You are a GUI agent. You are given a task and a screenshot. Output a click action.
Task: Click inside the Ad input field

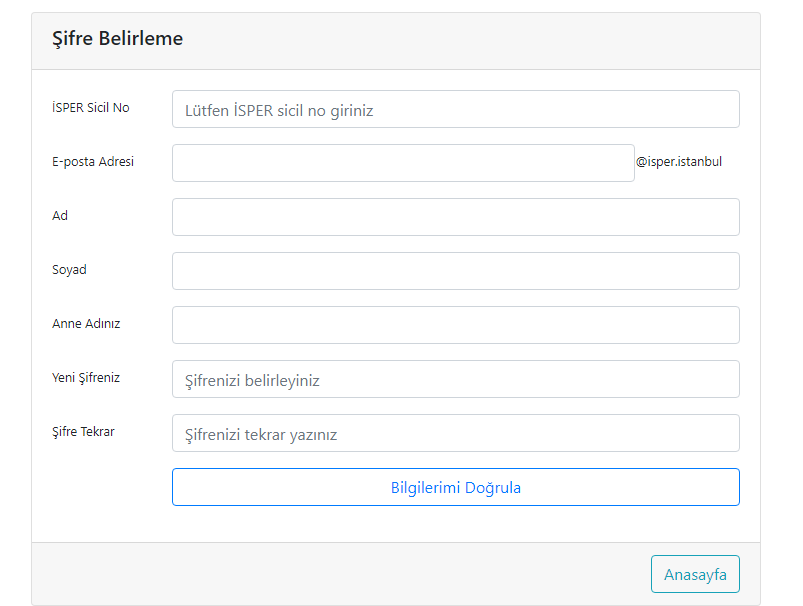(455, 216)
